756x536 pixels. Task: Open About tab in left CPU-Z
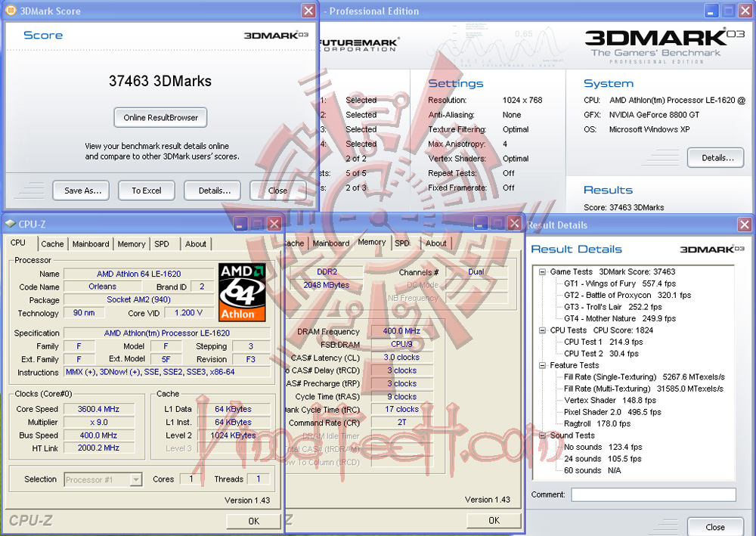click(x=195, y=244)
